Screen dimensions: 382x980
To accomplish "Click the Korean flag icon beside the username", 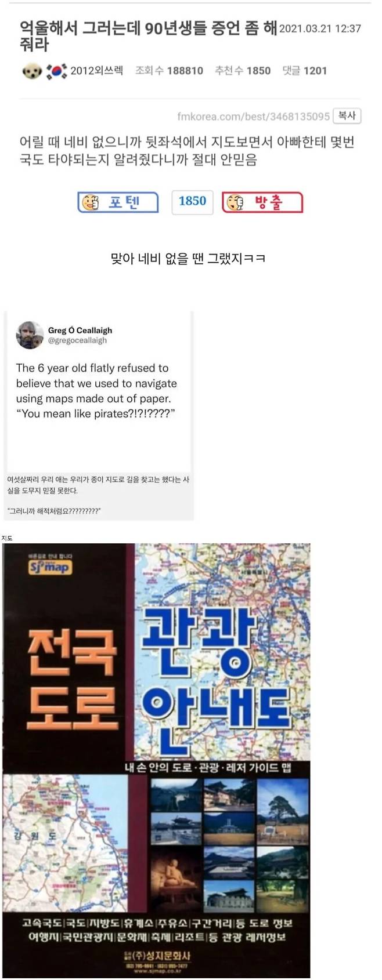I will (x=57, y=71).
